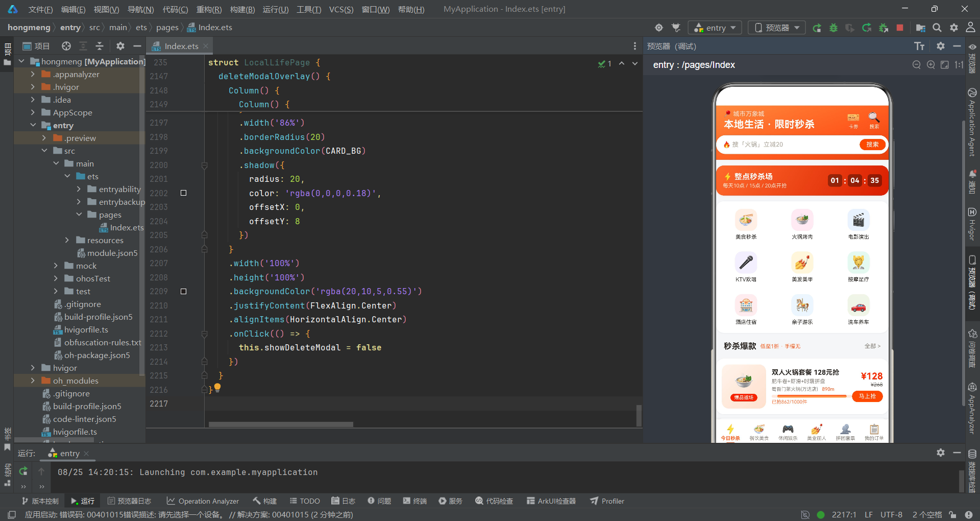Click the hot reload arrow icon in toolbar
This screenshot has height=521, width=980.
click(867, 28)
